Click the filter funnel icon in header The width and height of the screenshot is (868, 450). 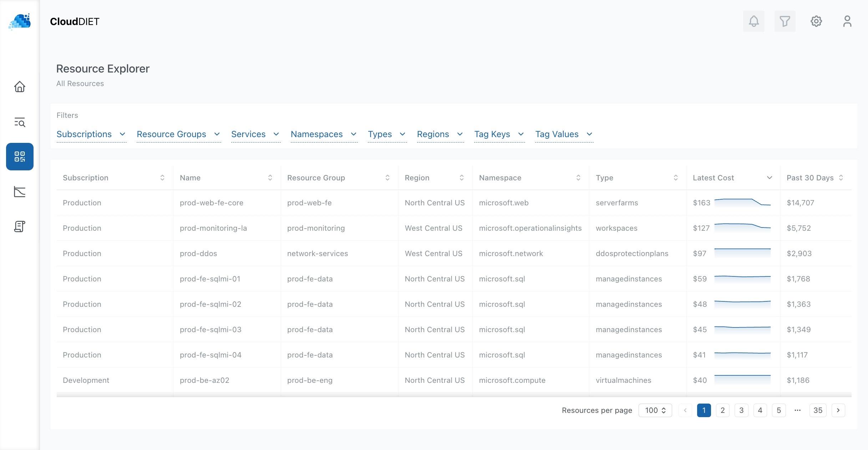[785, 21]
